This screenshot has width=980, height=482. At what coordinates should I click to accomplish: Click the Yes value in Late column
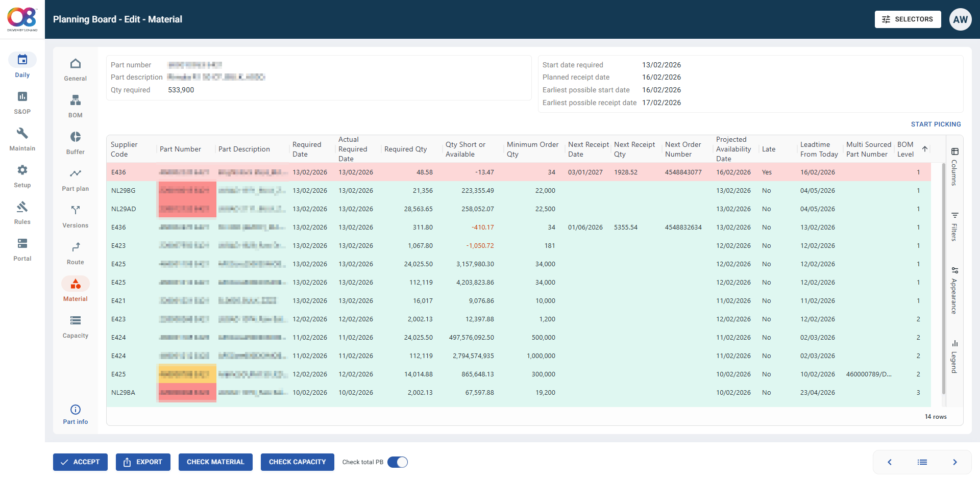click(767, 172)
